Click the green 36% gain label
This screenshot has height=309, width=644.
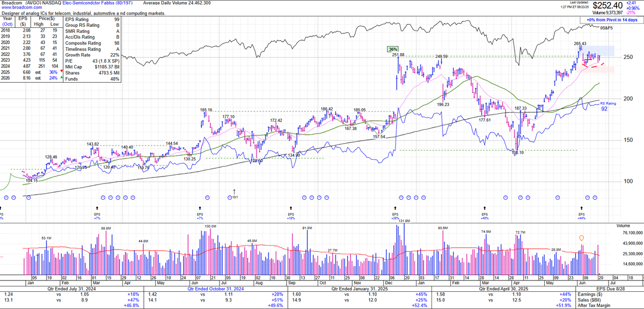pyautogui.click(x=393, y=49)
